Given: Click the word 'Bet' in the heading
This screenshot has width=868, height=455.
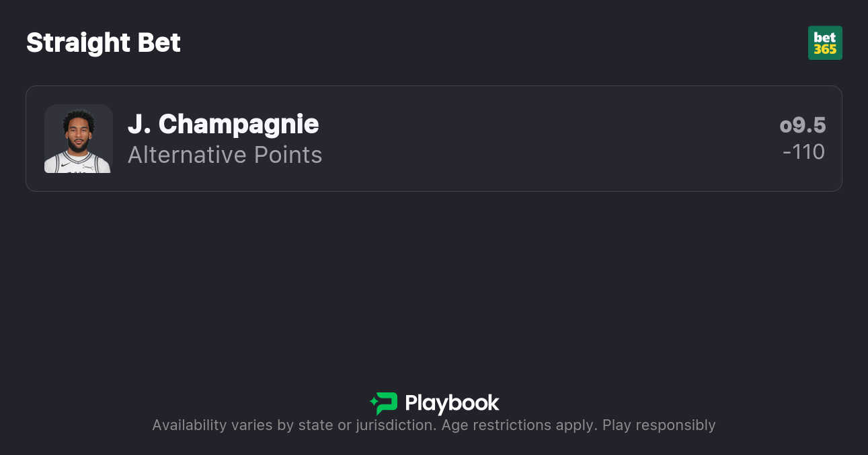Looking at the screenshot, I should (x=159, y=43).
